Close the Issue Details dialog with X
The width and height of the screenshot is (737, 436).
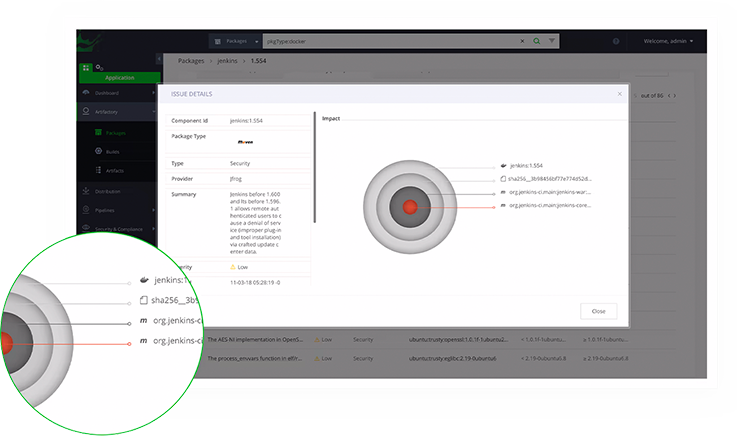point(619,94)
